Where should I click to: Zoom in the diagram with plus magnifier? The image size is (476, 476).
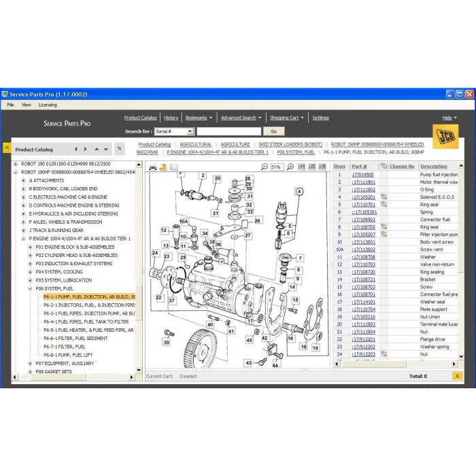[x=290, y=167]
